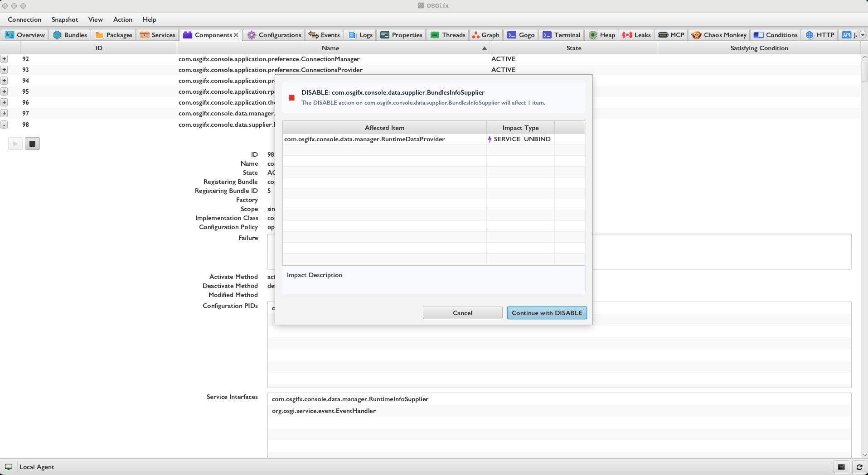Select the RuntimeDataProvider affected item row
Screen dimensions: 868x475
pos(384,139)
